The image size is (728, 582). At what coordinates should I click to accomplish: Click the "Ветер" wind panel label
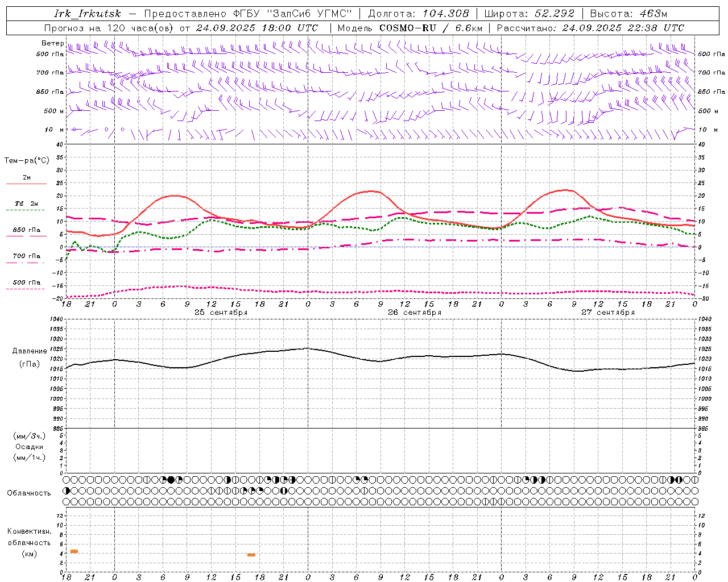52,43
